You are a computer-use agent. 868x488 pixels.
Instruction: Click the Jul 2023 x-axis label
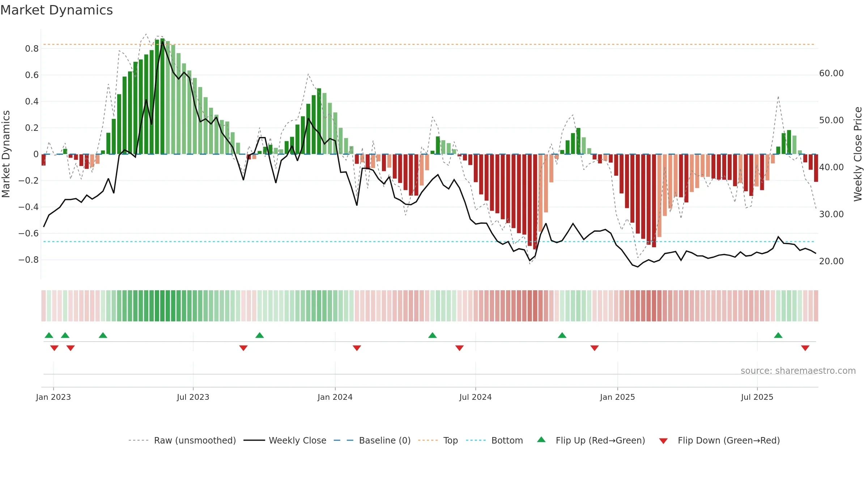tap(193, 397)
